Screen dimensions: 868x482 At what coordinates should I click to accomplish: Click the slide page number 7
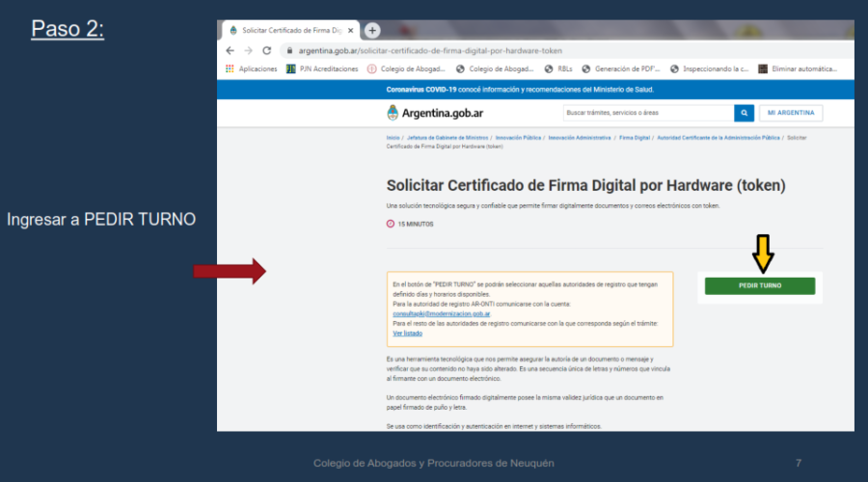pyautogui.click(x=799, y=463)
